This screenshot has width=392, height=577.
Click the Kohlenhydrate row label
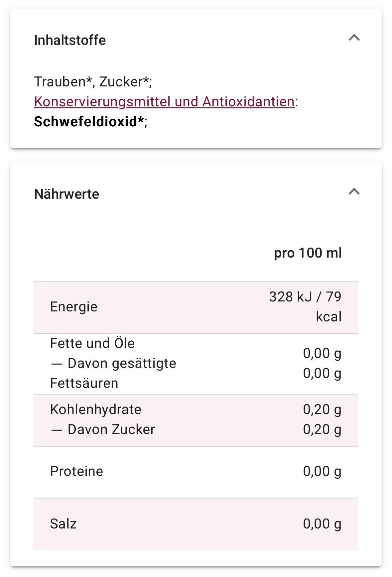[96, 409]
